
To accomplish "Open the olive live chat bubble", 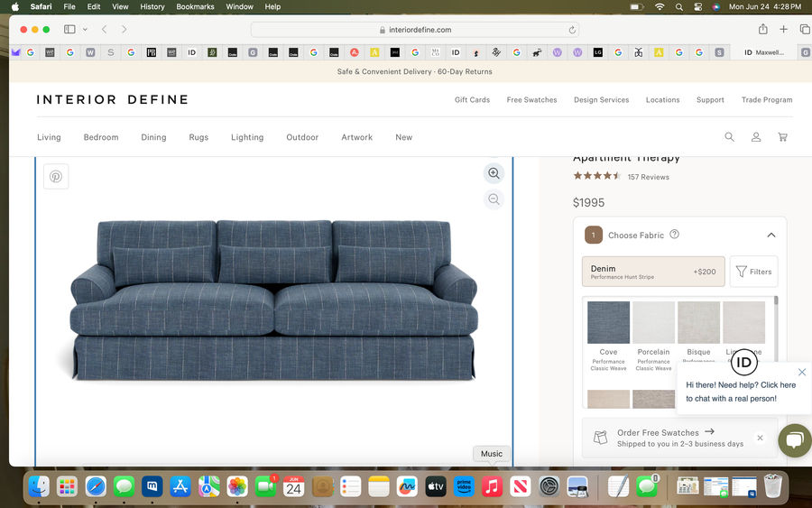I will coord(795,440).
